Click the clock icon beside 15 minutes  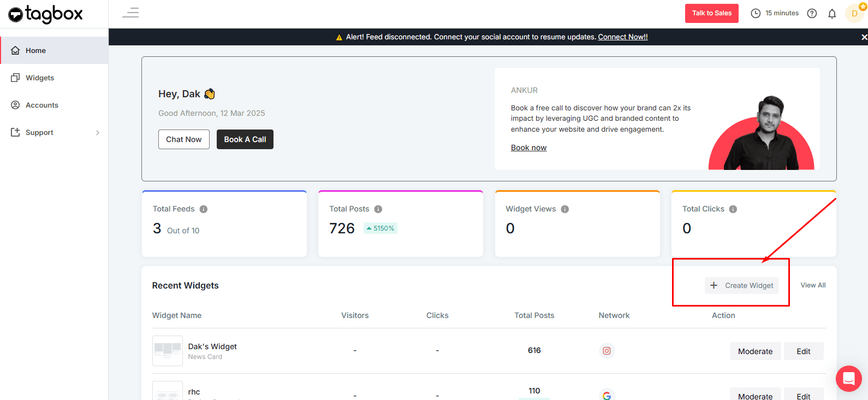tap(756, 13)
